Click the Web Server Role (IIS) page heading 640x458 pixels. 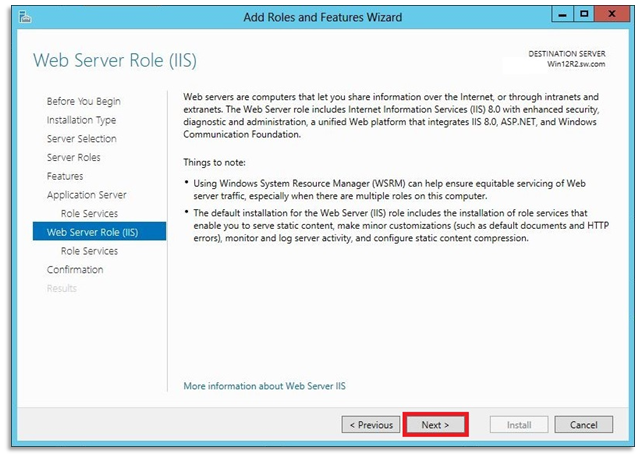pos(115,60)
